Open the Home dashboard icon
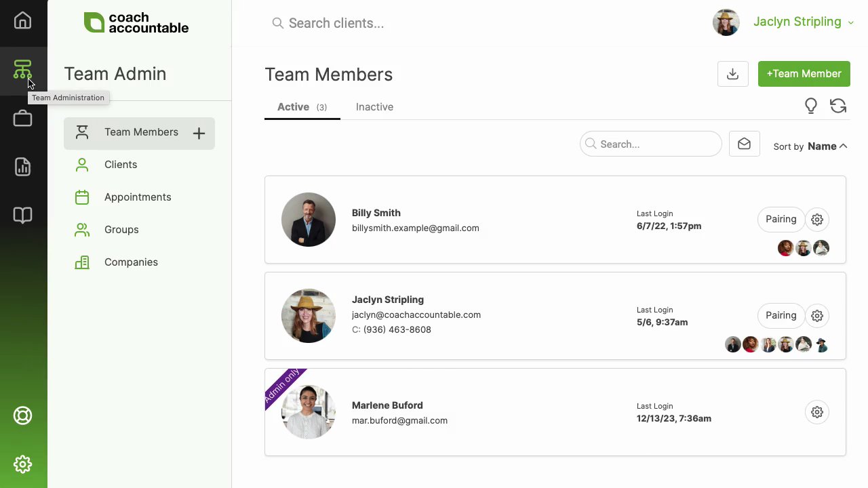The height and width of the screenshot is (488, 868). coord(22,20)
